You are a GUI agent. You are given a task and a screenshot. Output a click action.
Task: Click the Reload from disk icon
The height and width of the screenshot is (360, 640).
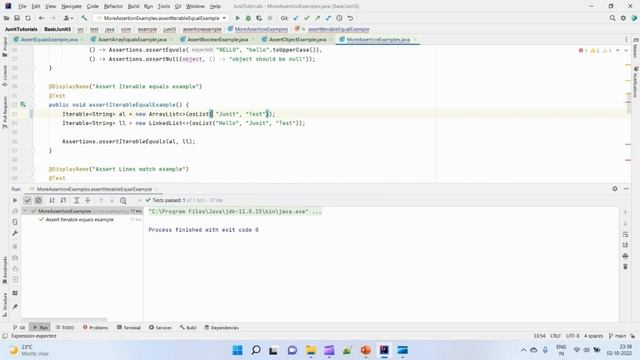pyautogui.click(x=28, y=18)
